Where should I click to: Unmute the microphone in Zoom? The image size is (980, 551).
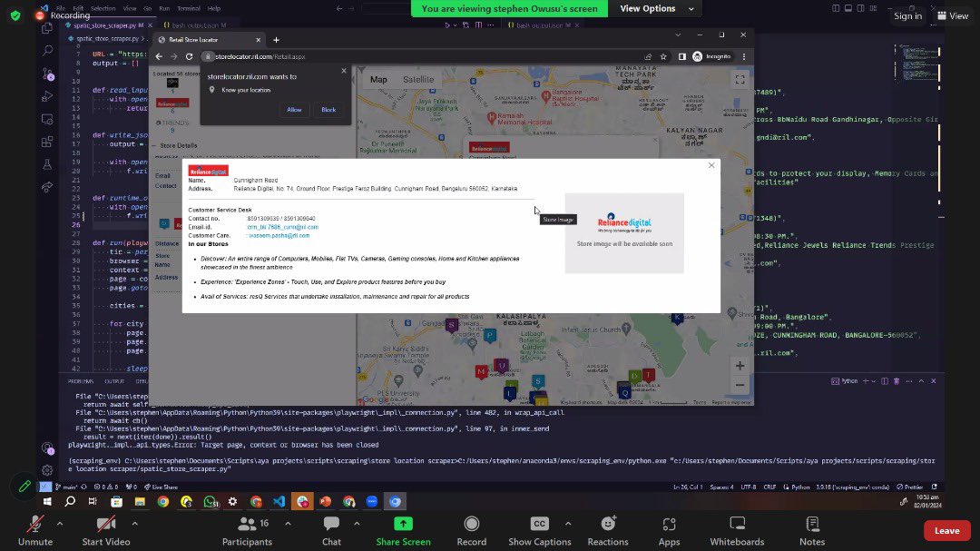[35, 531]
